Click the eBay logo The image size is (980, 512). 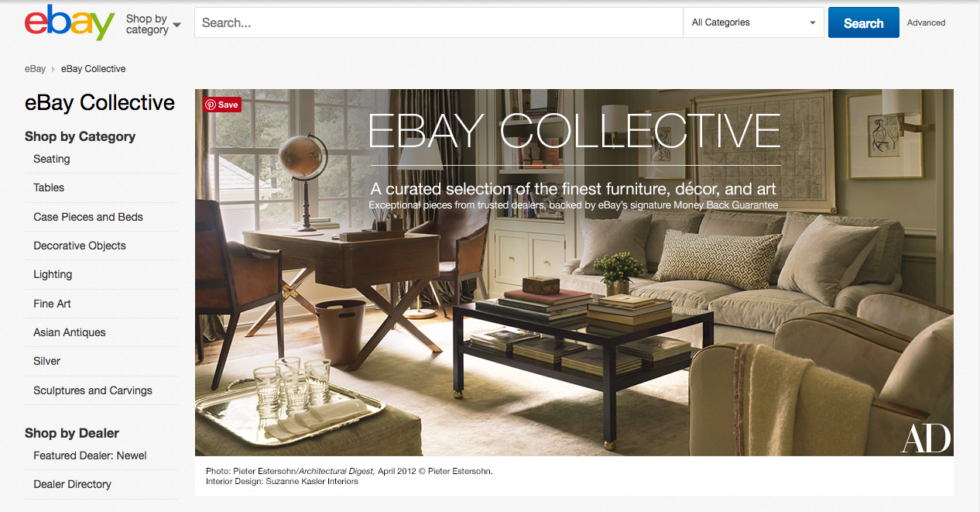pos(70,22)
